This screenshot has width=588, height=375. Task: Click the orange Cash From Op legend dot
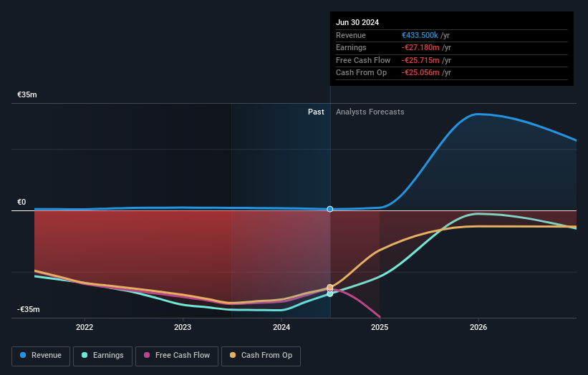pyautogui.click(x=233, y=355)
